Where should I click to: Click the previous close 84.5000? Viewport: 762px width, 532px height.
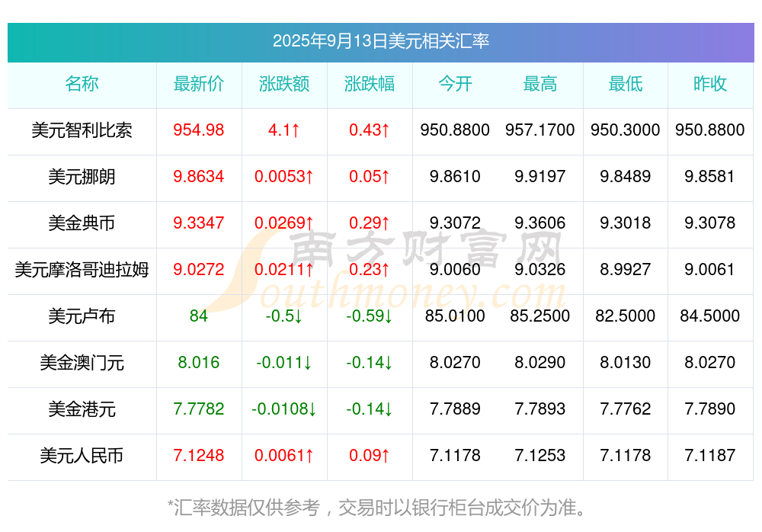[710, 316]
